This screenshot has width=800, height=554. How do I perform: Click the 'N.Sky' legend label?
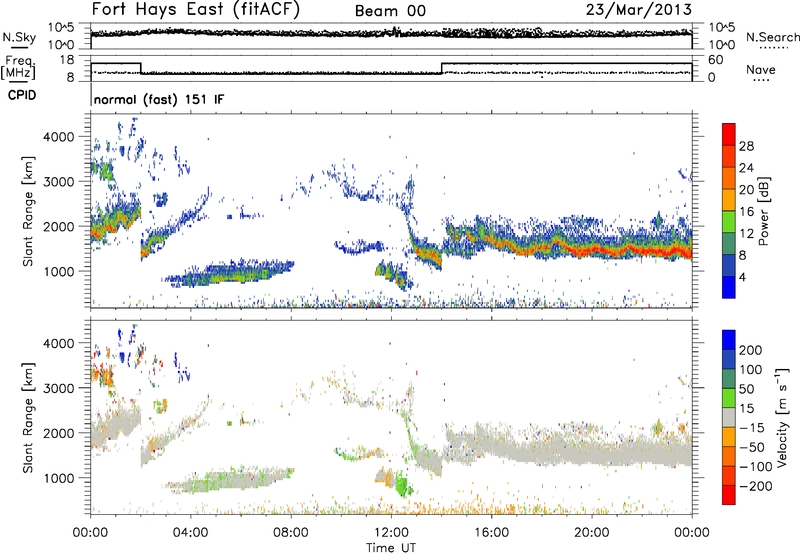tap(19, 37)
